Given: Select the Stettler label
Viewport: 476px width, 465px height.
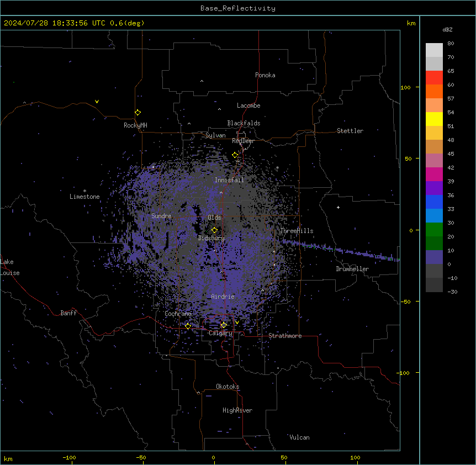Looking at the screenshot, I should [x=350, y=131].
